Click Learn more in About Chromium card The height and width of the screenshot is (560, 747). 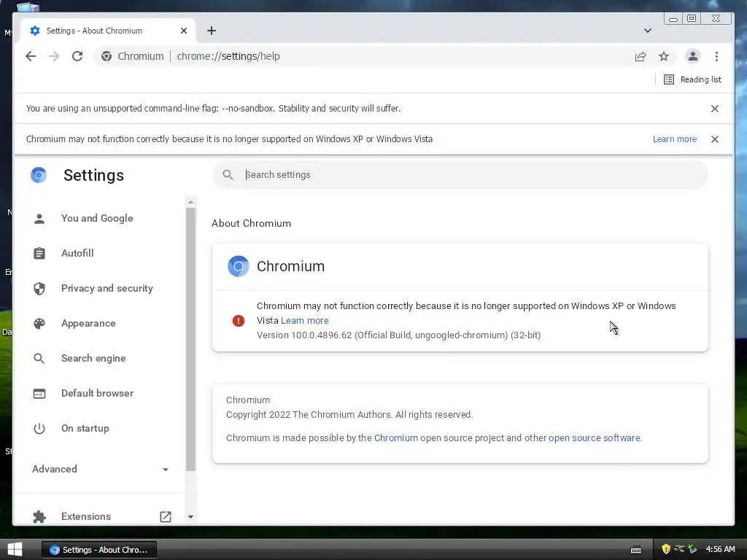click(305, 321)
